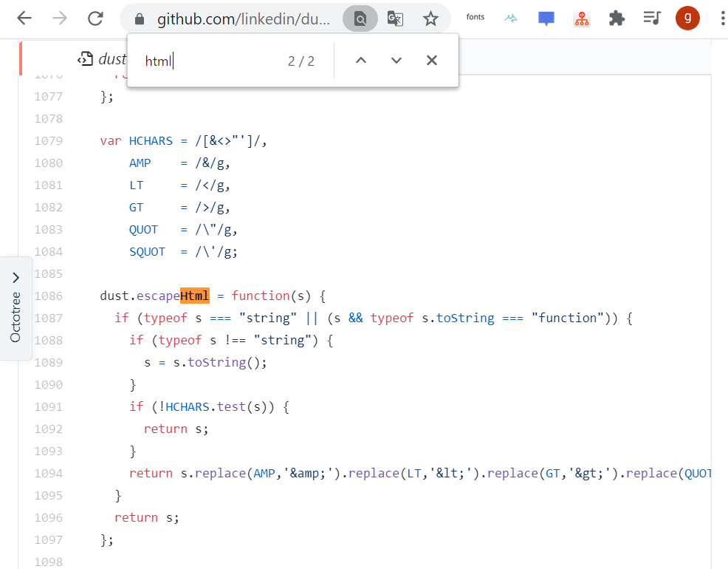
Task: Click the HCHARS variable on line 1079
Action: tap(151, 140)
